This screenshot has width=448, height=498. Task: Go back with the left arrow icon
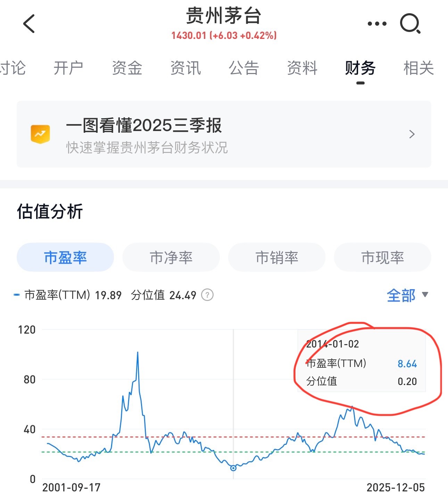point(29,24)
